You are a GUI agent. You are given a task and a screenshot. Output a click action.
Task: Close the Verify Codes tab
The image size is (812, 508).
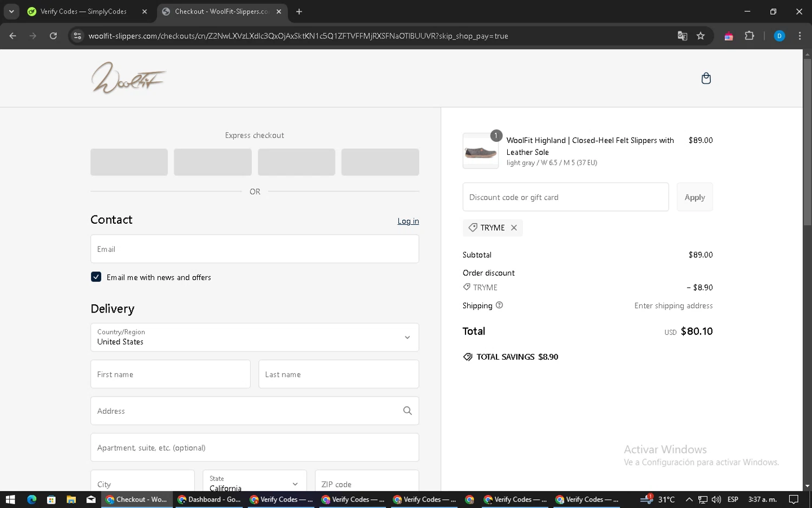145,11
